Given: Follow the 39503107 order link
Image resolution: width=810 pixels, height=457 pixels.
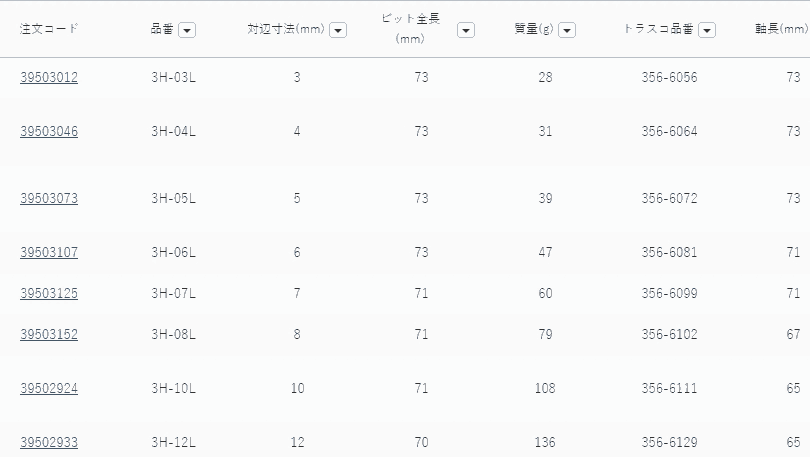Looking at the screenshot, I should [x=49, y=252].
